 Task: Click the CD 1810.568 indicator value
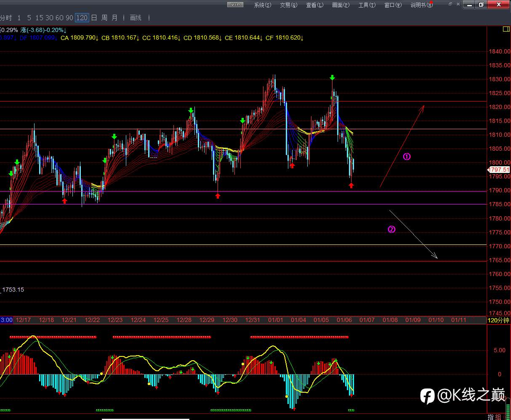(x=203, y=38)
